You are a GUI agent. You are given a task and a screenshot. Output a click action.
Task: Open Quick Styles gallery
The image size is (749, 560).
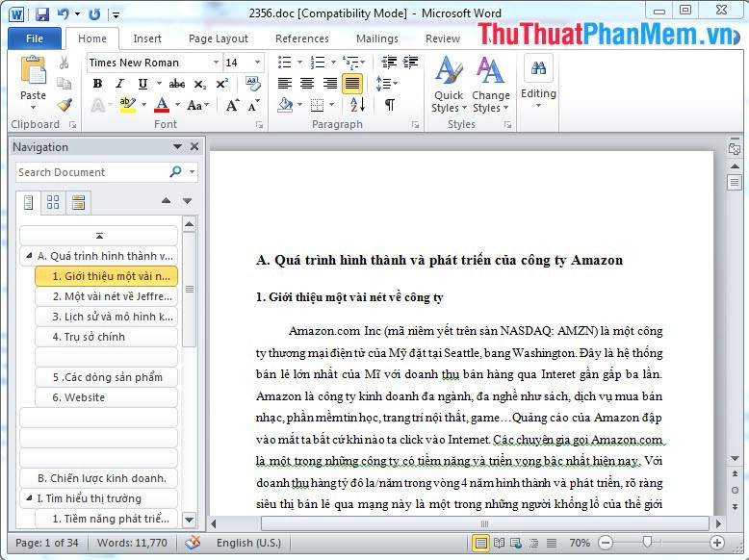point(448,85)
